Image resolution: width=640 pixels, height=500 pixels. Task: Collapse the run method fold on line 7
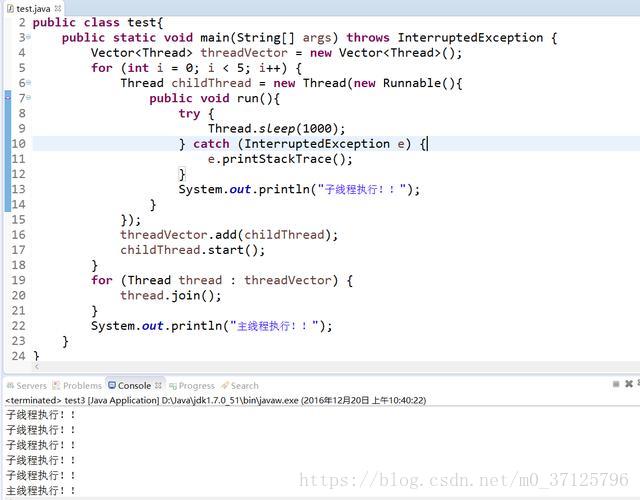[29, 98]
